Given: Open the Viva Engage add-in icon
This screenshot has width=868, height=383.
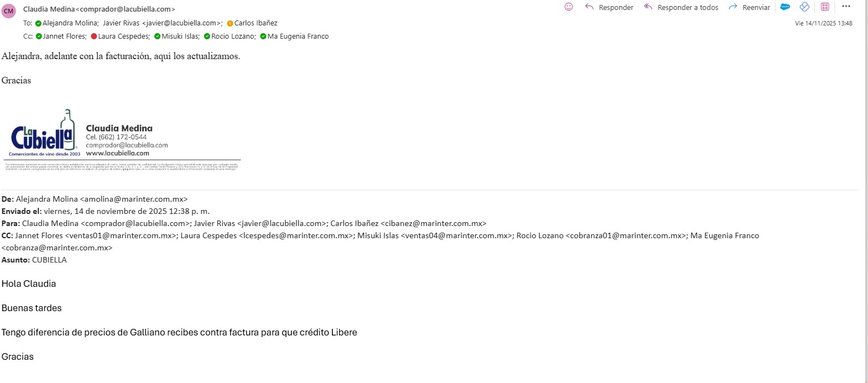Looking at the screenshot, I should coord(805,7).
